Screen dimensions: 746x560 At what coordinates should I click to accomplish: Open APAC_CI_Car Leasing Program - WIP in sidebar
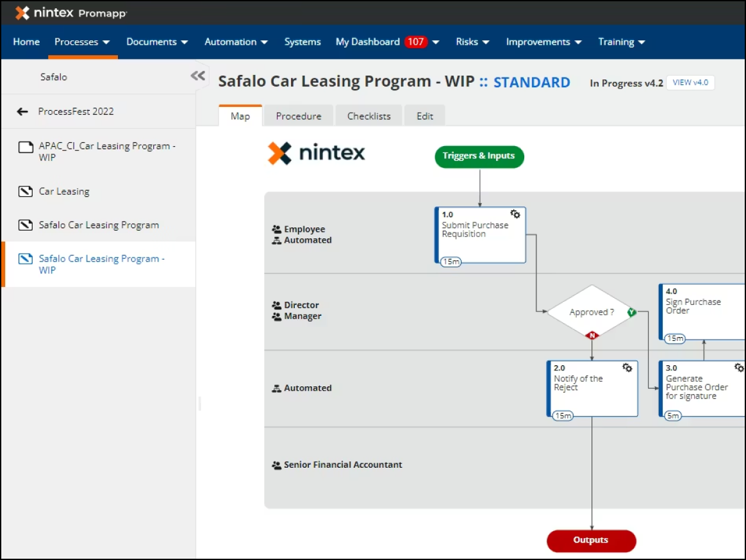107,152
